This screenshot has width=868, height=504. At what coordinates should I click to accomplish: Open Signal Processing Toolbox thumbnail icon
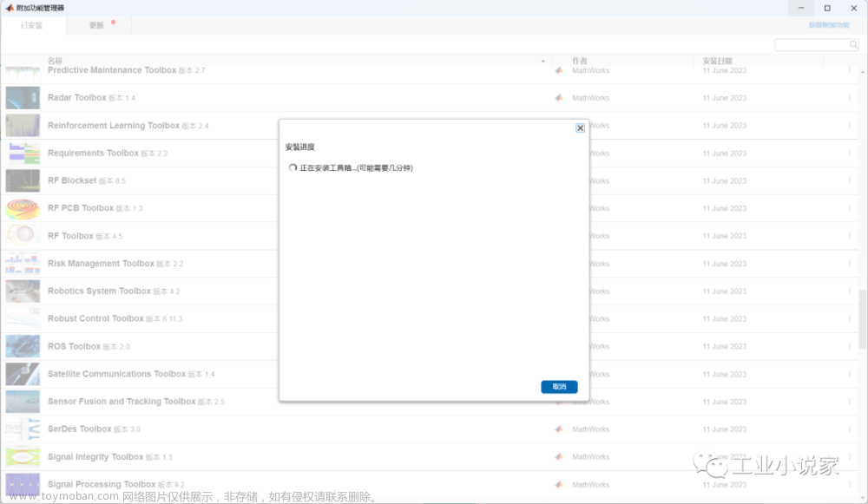tap(23, 485)
